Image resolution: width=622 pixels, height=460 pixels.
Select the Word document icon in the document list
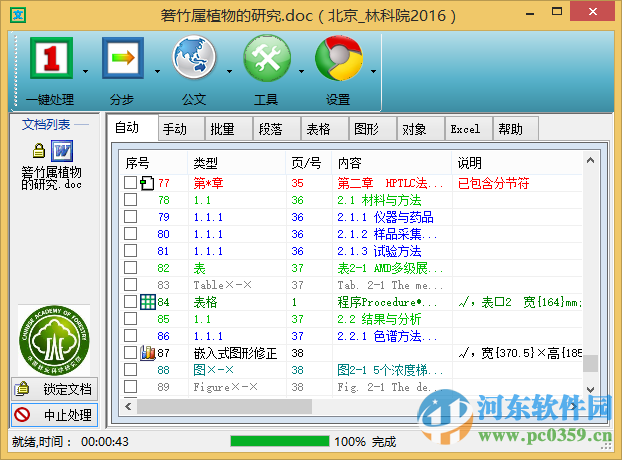pyautogui.click(x=62, y=151)
